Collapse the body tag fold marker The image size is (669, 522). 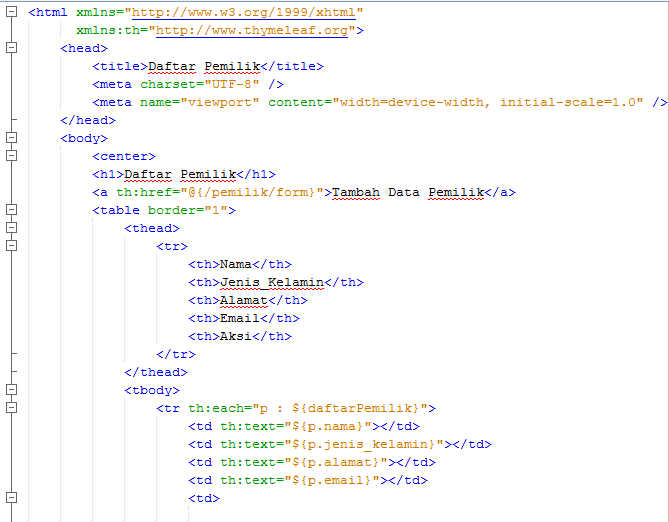[12, 137]
